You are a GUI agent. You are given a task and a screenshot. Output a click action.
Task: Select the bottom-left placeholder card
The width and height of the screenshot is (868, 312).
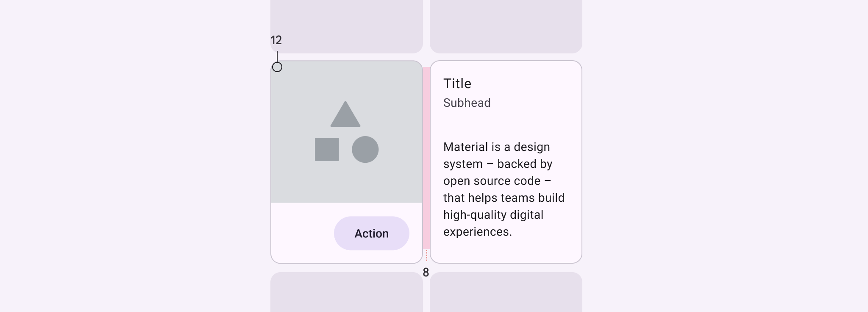click(346, 292)
